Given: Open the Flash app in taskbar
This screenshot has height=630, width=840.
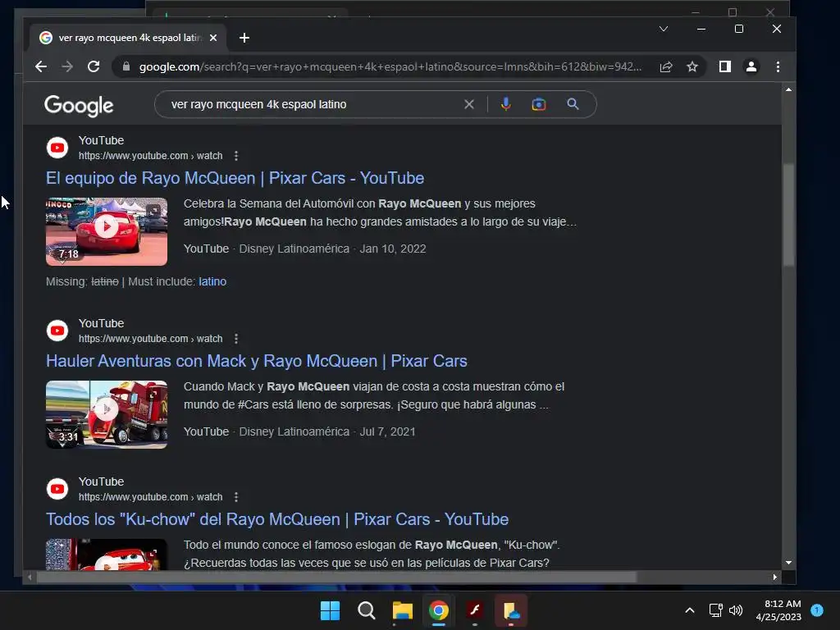Looking at the screenshot, I should (475, 610).
